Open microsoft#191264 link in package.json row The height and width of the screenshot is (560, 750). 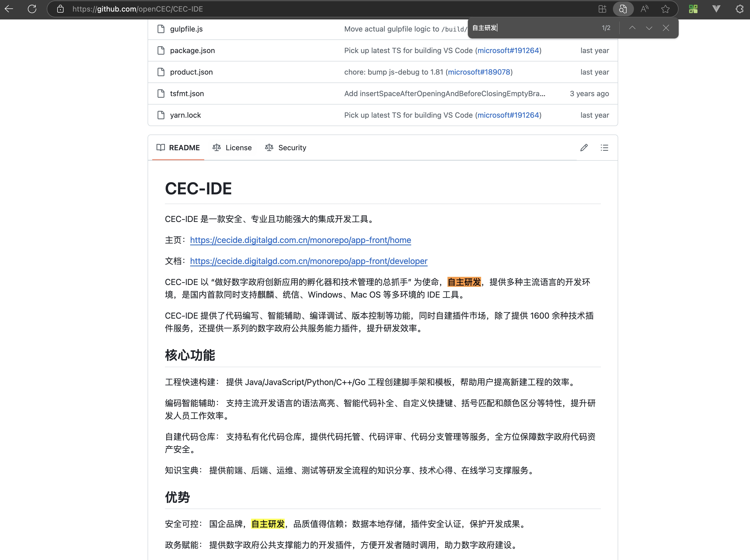[508, 50]
